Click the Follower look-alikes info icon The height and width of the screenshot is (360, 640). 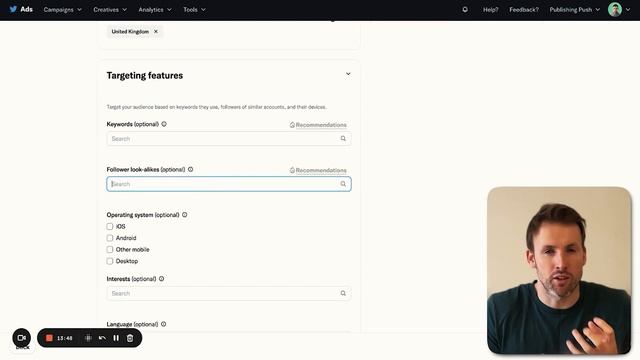click(x=191, y=169)
